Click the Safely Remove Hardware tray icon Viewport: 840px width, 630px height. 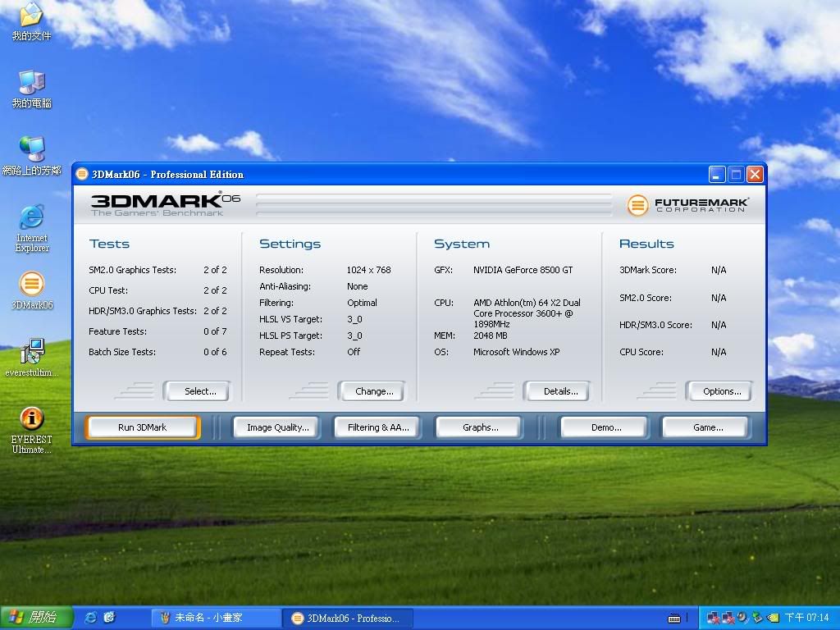coord(757,618)
